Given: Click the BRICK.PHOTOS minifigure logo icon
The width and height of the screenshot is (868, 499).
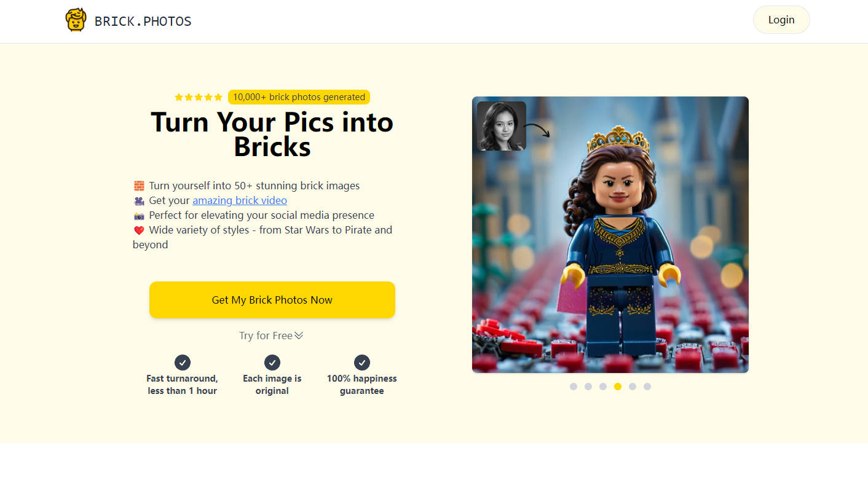Looking at the screenshot, I should tap(76, 19).
